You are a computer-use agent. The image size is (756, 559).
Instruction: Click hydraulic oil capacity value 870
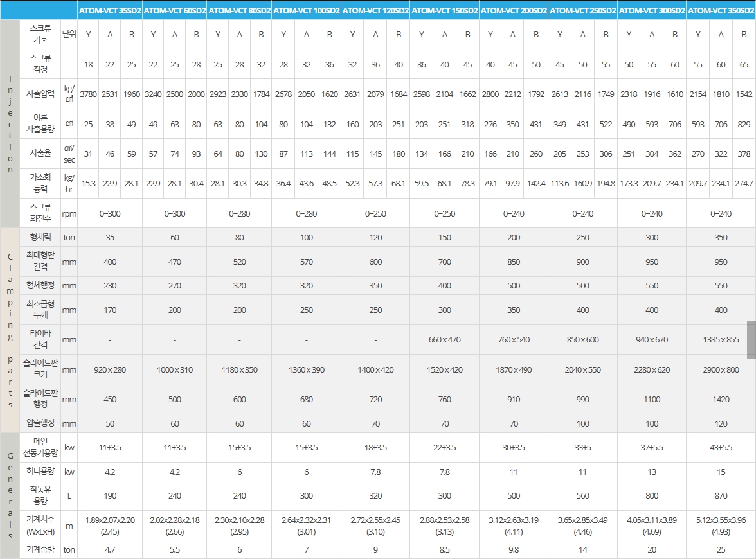721,495
